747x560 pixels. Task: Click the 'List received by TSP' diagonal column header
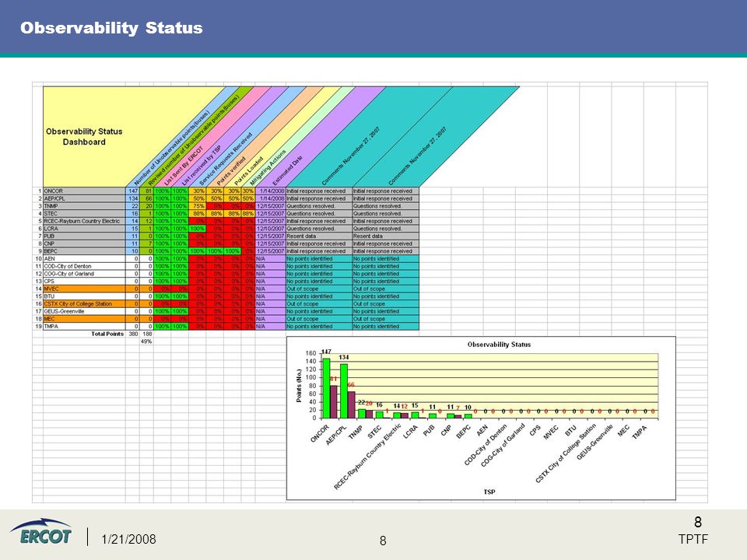202,166
